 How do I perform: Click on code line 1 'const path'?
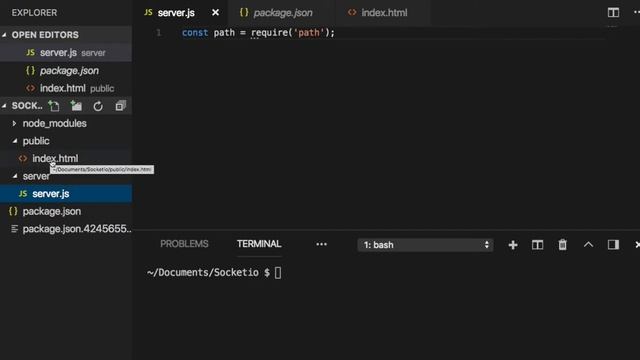click(x=258, y=33)
